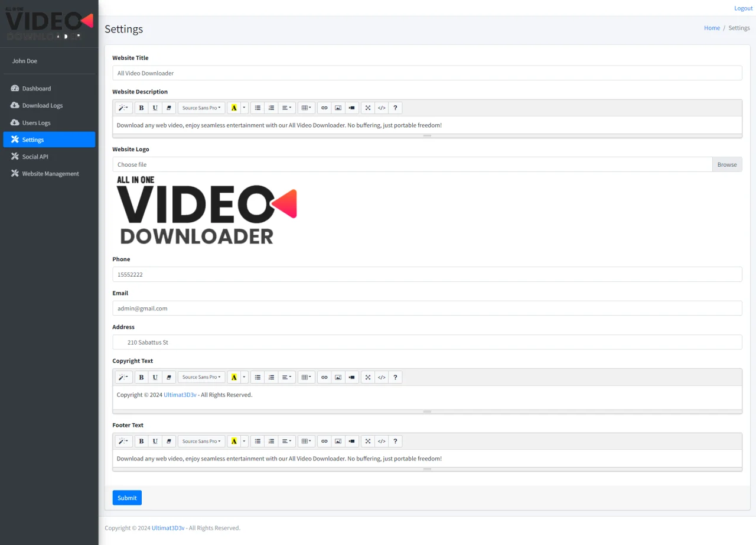Click the Address input field

[427, 342]
